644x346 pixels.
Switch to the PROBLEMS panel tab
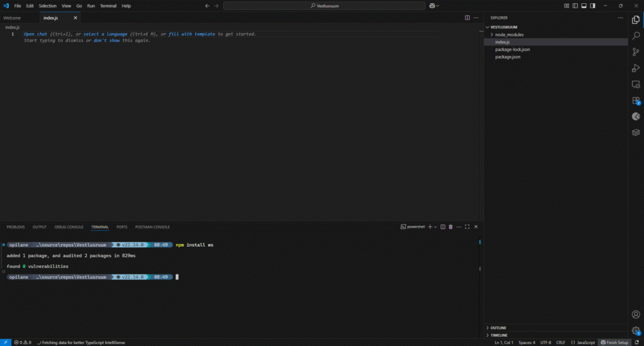(16, 226)
